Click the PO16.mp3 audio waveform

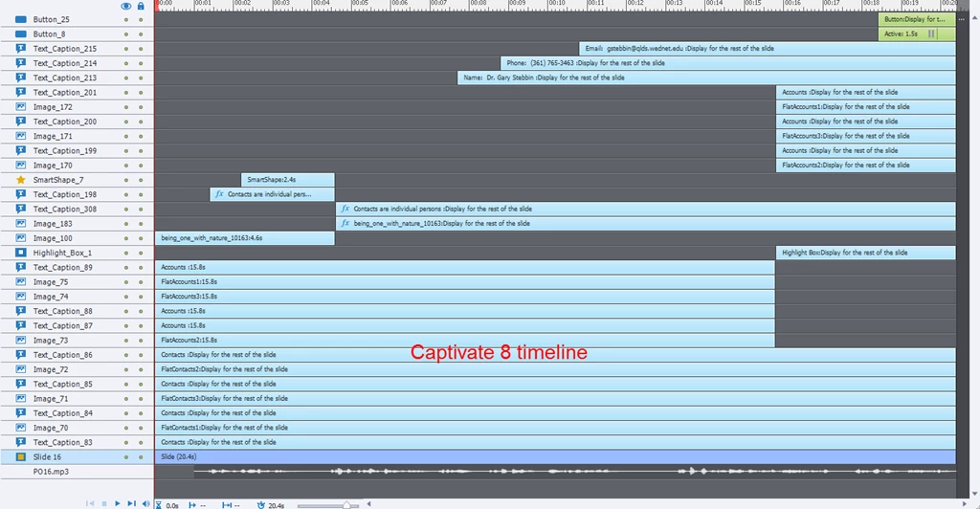tap(575, 472)
